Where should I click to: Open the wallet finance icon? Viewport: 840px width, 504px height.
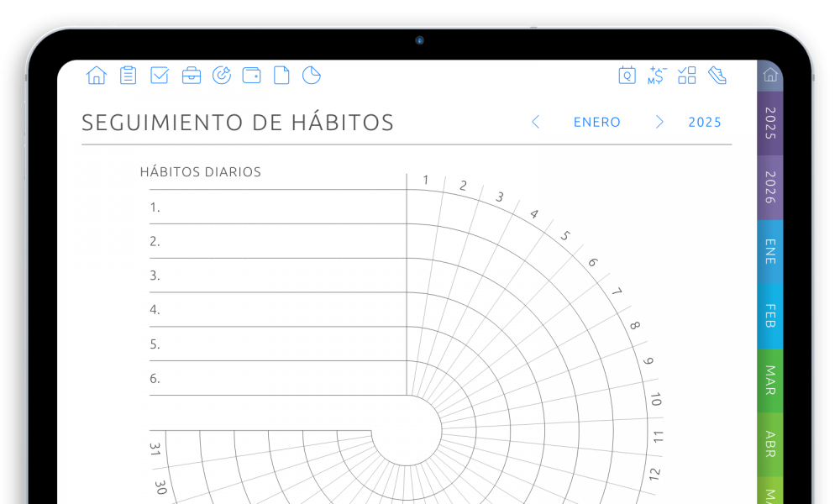click(252, 76)
